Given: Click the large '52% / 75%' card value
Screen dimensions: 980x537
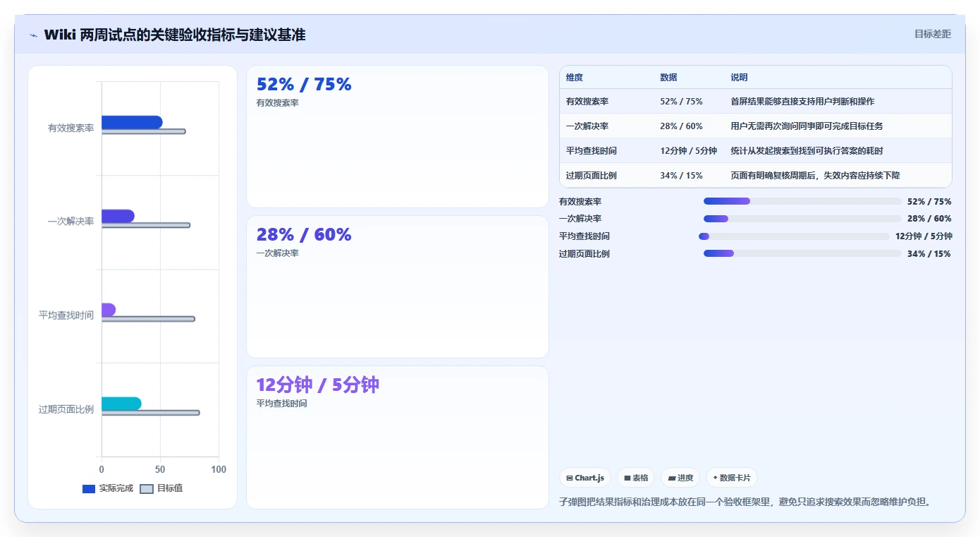Looking at the screenshot, I should click(x=304, y=85).
